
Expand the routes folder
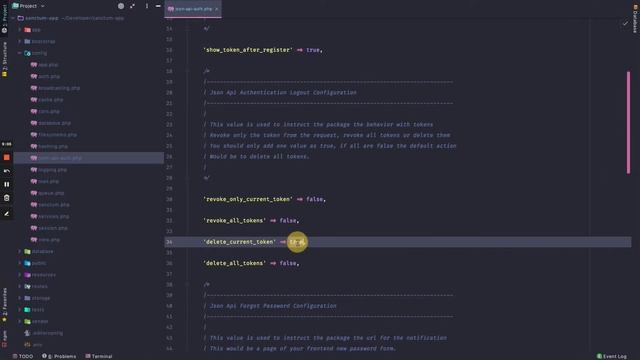(20, 287)
